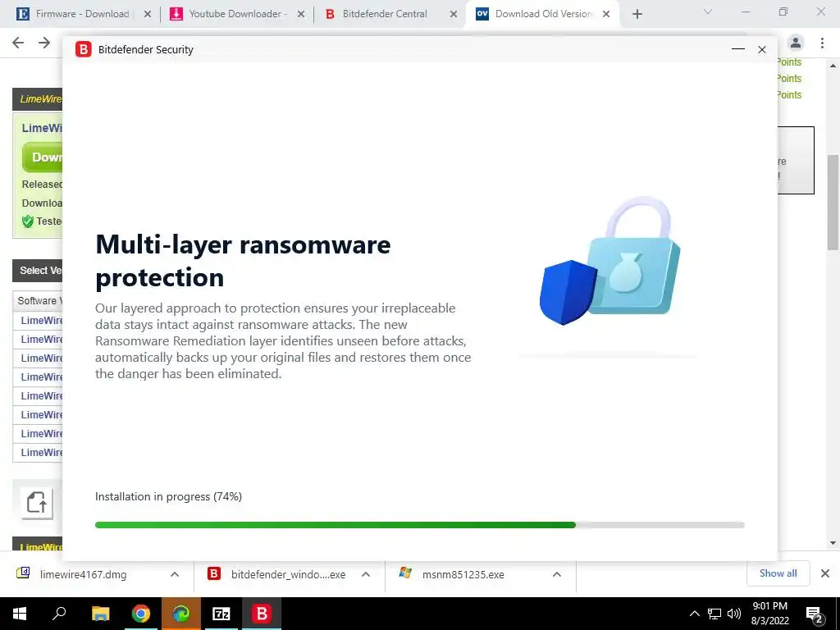Click the upload file icon on webpage
The width and height of the screenshot is (840, 630).
coord(37,503)
